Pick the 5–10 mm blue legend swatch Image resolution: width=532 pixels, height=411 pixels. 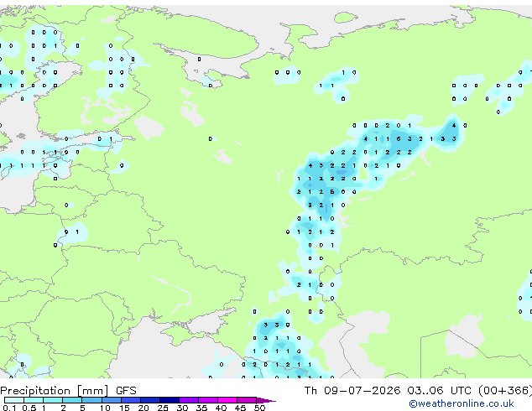[x=91, y=400]
